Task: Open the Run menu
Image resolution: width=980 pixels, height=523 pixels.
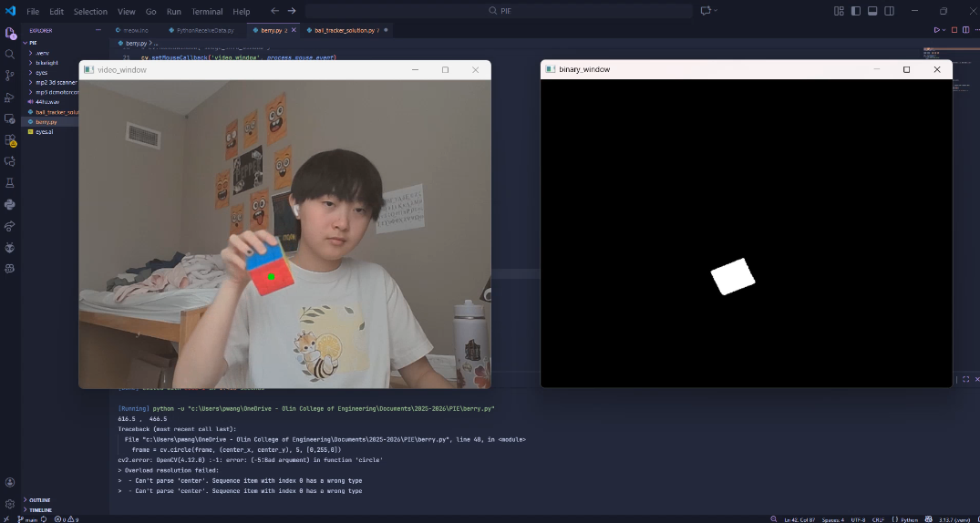Action: tap(174, 11)
